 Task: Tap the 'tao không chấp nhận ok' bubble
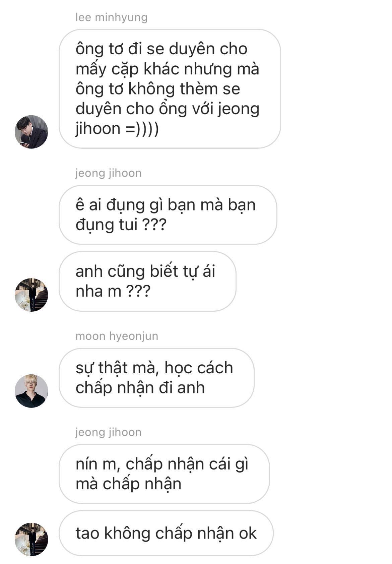tap(166, 533)
